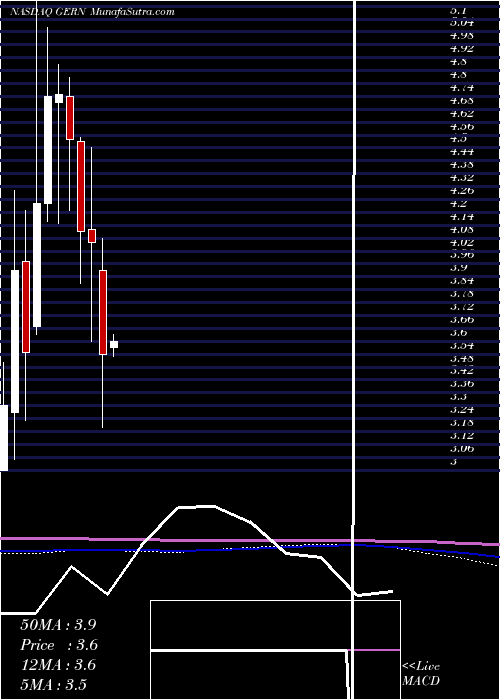Click the Price : 3.6 legend line
This screenshot has height=700, width=500.
point(59,645)
